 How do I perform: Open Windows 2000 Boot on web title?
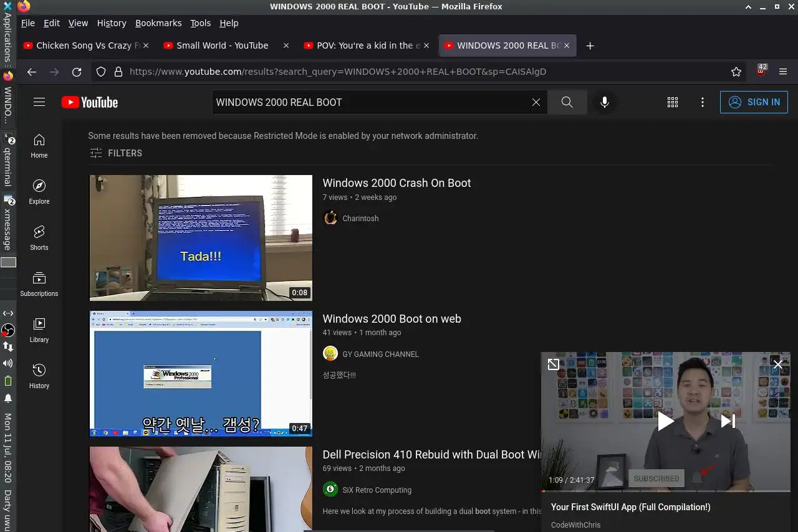[392, 319]
